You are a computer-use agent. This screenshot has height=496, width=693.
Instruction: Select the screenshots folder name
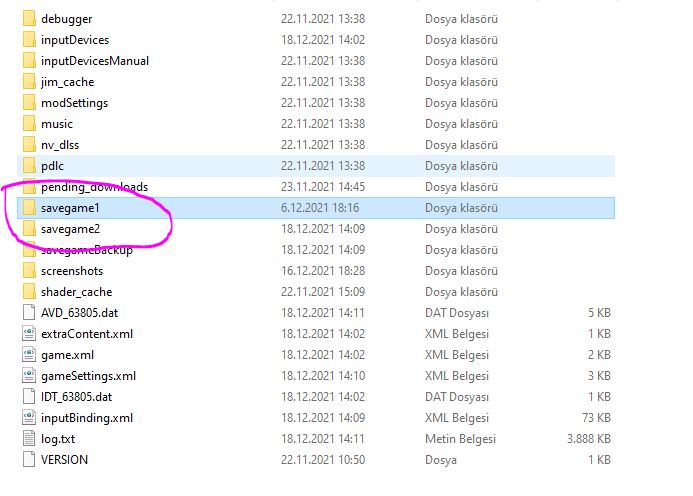click(x=72, y=271)
